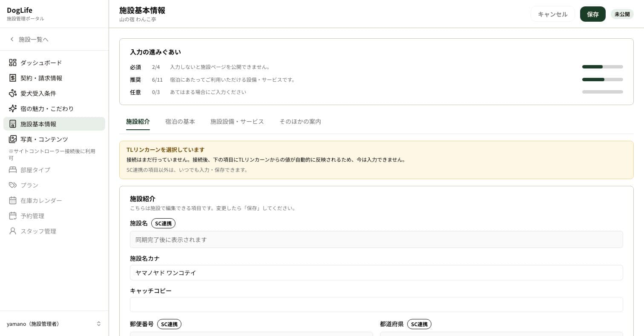The width and height of the screenshot is (644, 336).
Task: Click the 施設名カナ input field
Action: 377,273
